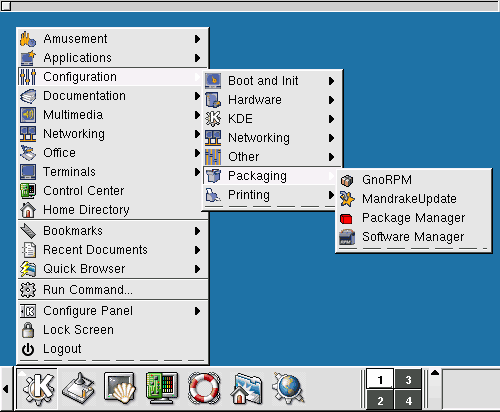Expand the Recent Documents submenu arrow

[x=197, y=250]
